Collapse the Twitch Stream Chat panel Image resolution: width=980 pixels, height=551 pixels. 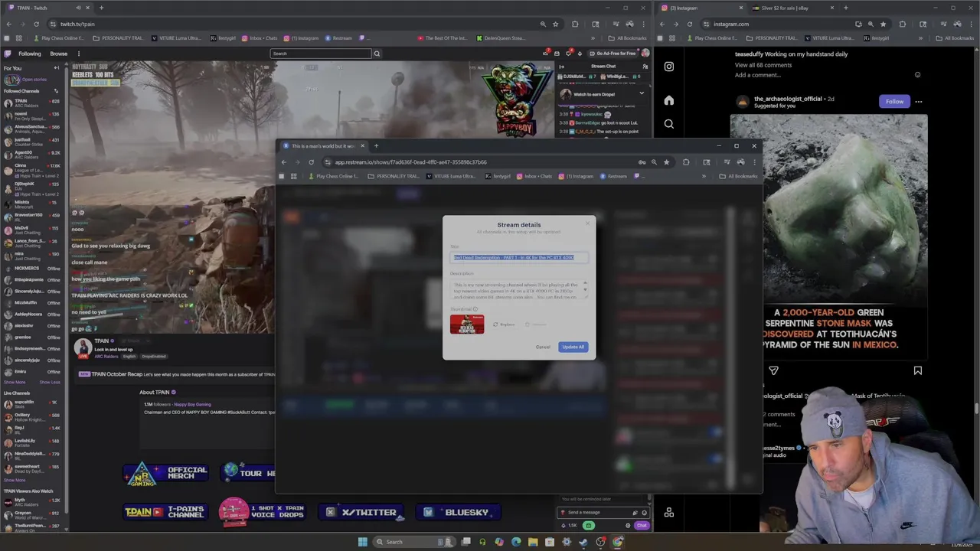click(561, 67)
